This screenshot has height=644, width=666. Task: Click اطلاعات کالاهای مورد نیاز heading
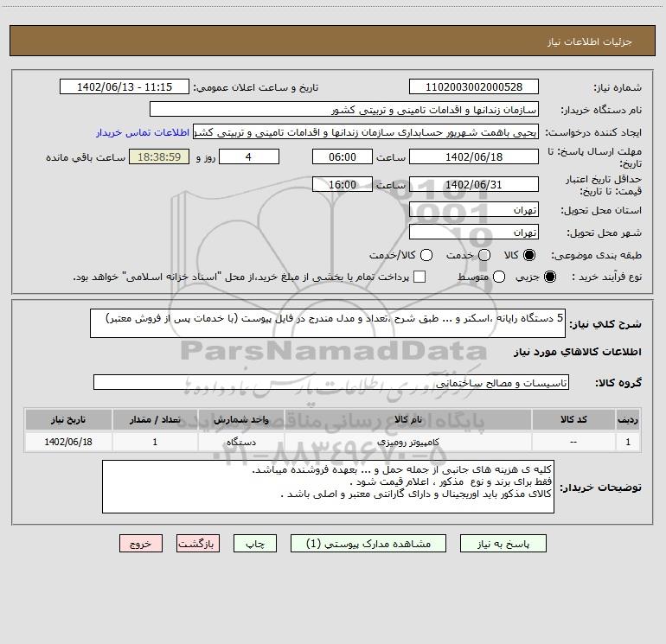tap(578, 352)
